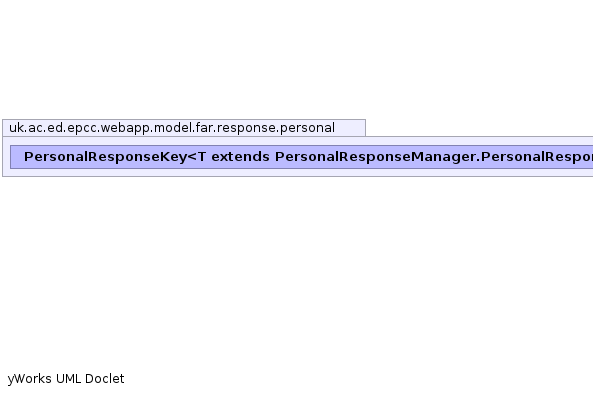Click the 'PersonalResponseKey' bold class name
593x396 pixels.
click(x=106, y=157)
